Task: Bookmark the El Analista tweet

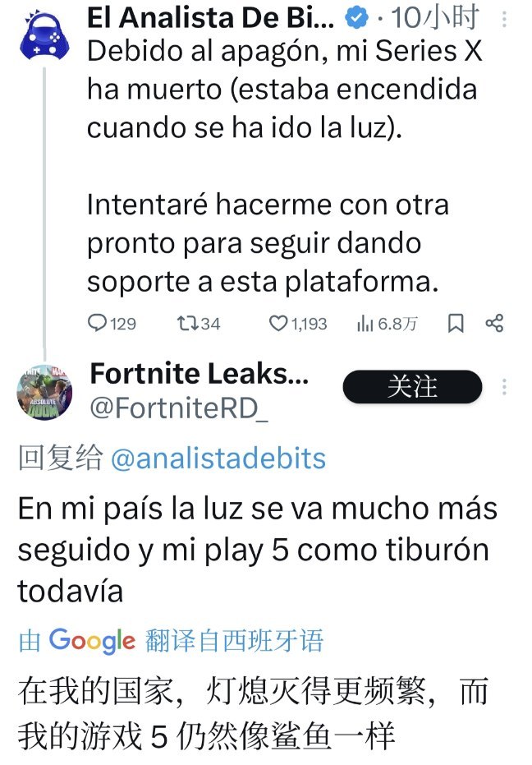Action: point(456,324)
